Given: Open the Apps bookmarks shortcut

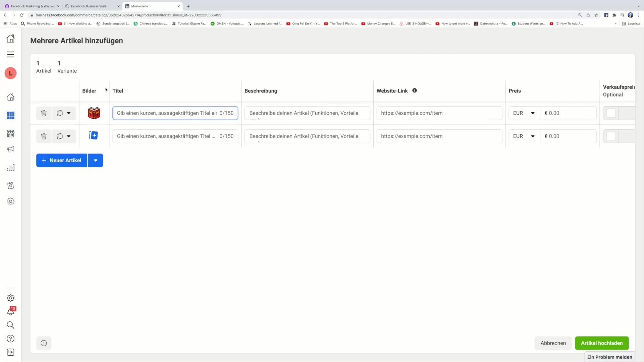Looking at the screenshot, I should point(10,23).
